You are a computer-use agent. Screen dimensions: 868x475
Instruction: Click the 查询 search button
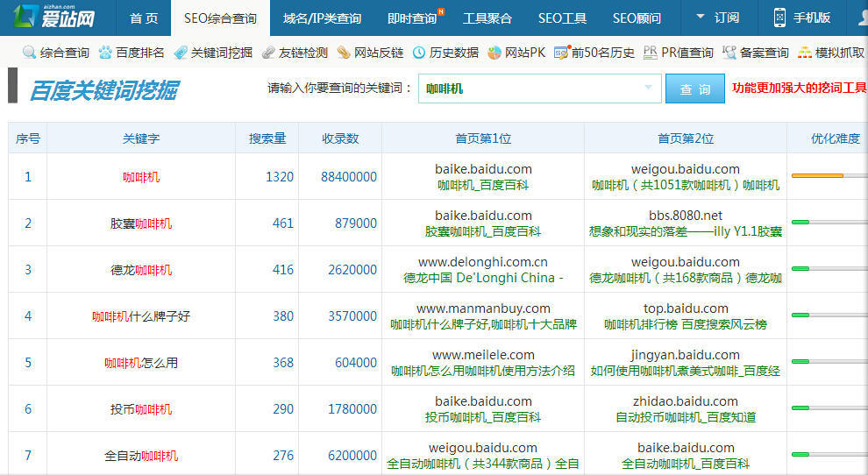[695, 89]
